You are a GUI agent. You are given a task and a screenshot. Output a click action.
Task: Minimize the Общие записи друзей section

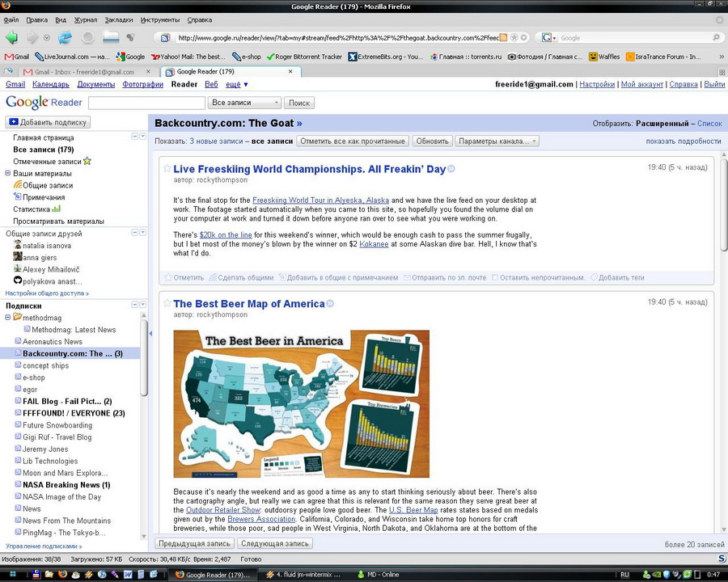tap(134, 233)
